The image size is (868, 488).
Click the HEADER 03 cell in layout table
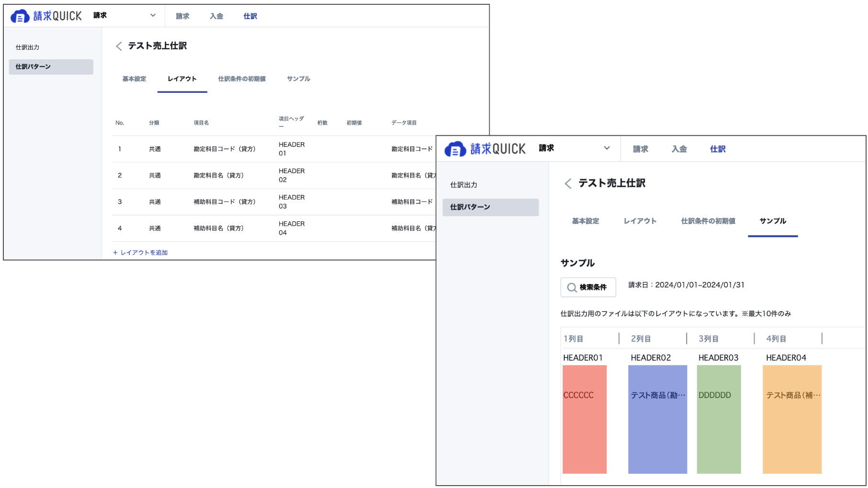[292, 201]
